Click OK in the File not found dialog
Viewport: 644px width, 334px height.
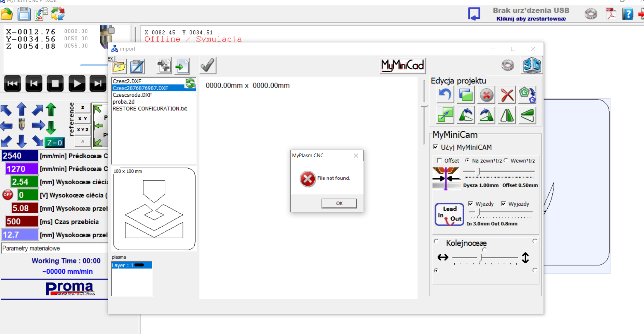tap(339, 203)
